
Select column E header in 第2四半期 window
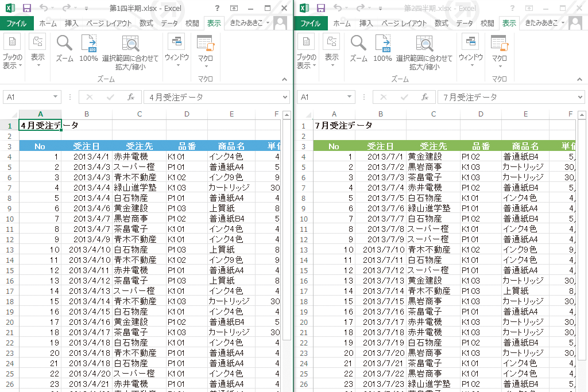(x=525, y=114)
